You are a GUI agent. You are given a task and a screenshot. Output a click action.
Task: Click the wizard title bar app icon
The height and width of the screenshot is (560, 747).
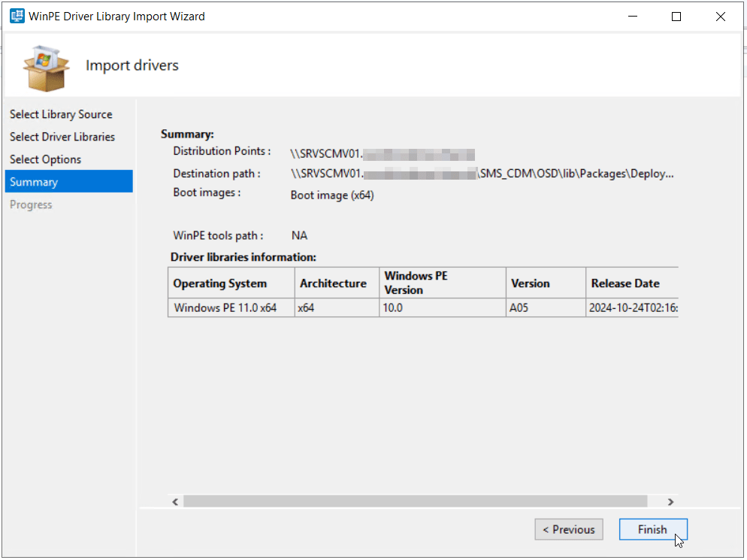pyautogui.click(x=17, y=16)
